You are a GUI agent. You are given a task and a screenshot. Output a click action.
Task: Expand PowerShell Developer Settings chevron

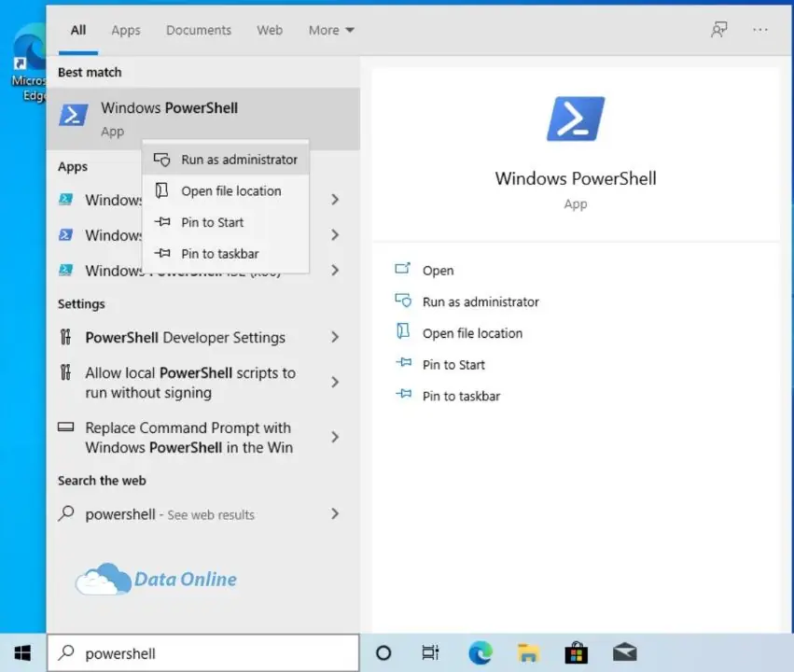335,337
